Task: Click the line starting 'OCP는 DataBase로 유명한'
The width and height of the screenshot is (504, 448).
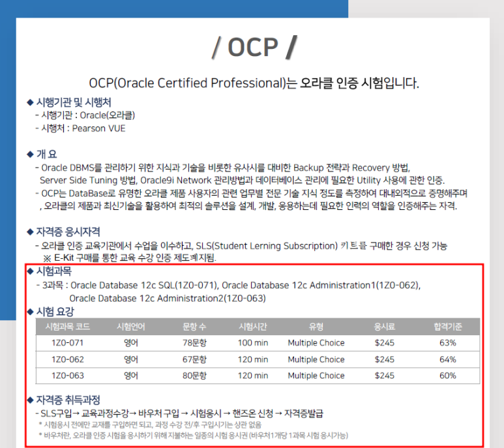Action: click(252, 194)
